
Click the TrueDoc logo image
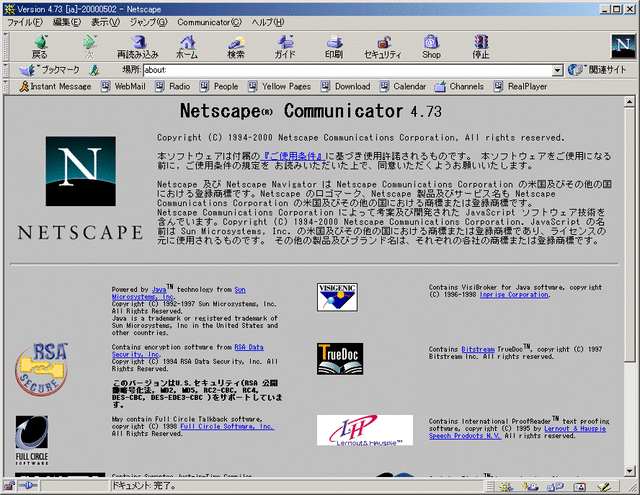click(340, 359)
